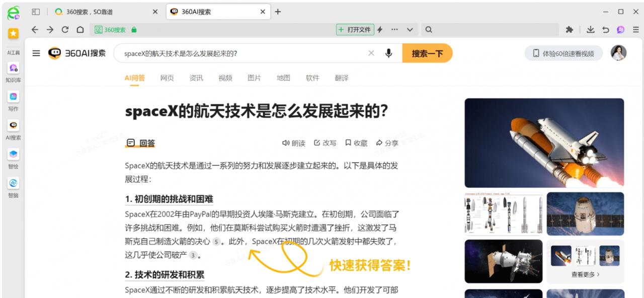The width and height of the screenshot is (644, 298).
Task: Click the undo restore closed tab icon
Action: tap(606, 30)
